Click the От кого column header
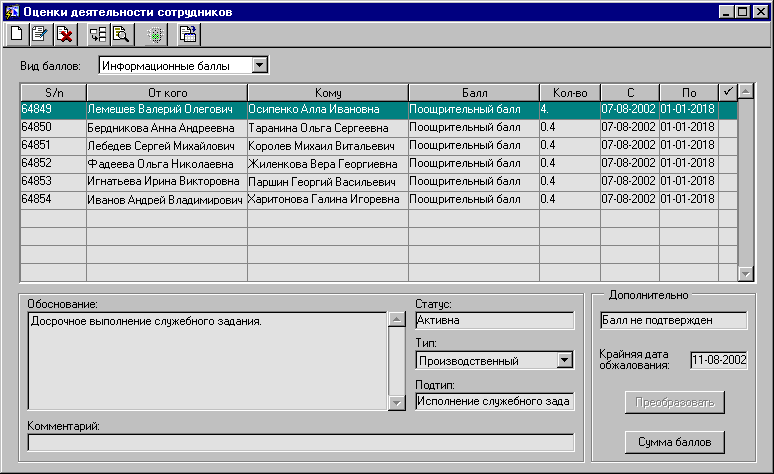Screen dimensions: 774x474 click(167, 93)
